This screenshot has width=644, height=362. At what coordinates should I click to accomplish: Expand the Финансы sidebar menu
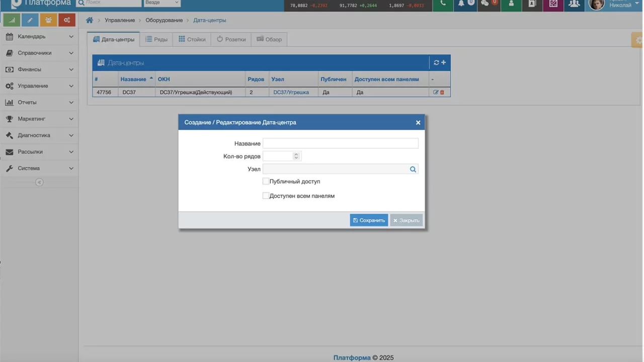[x=39, y=69]
